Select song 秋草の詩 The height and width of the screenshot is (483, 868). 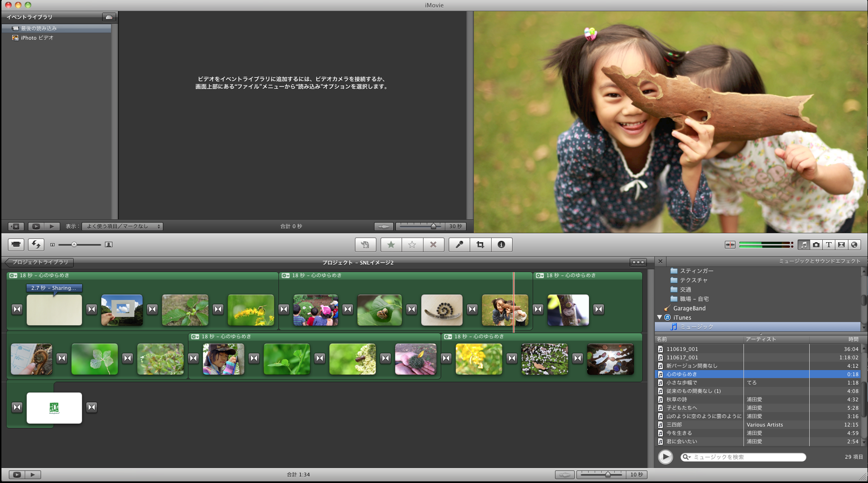[x=757, y=399]
